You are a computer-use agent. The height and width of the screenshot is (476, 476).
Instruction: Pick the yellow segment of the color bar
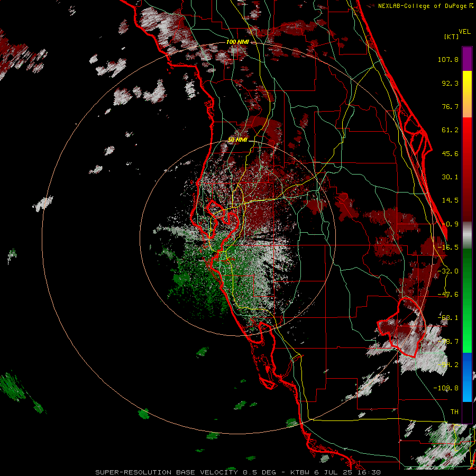point(467,83)
